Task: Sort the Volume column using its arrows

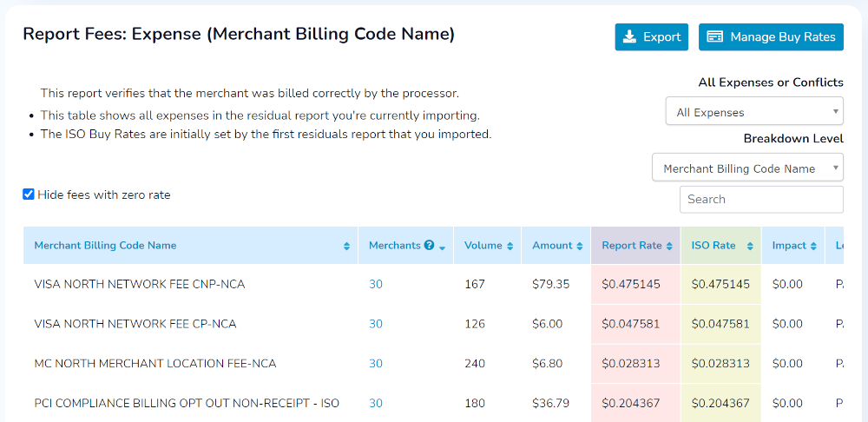Action: 510,246
